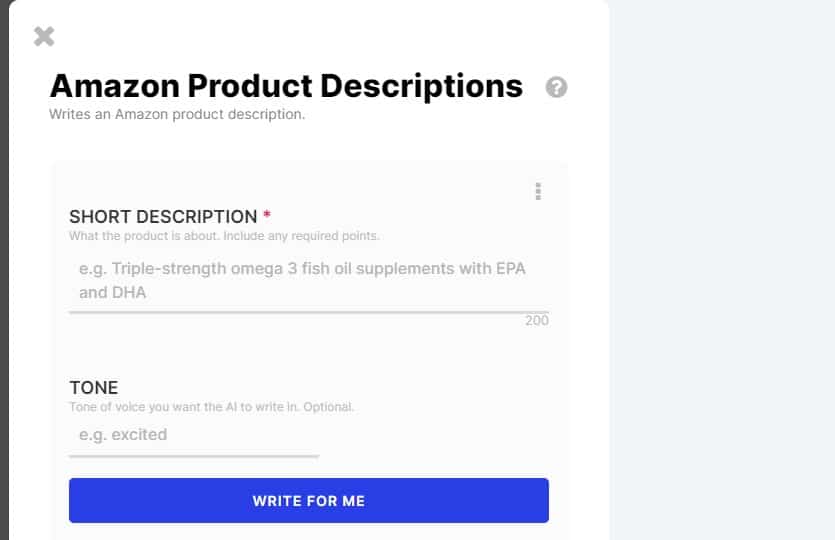Image resolution: width=835 pixels, height=540 pixels.
Task: Click the Amazon Product Descriptions heading
Action: (286, 86)
